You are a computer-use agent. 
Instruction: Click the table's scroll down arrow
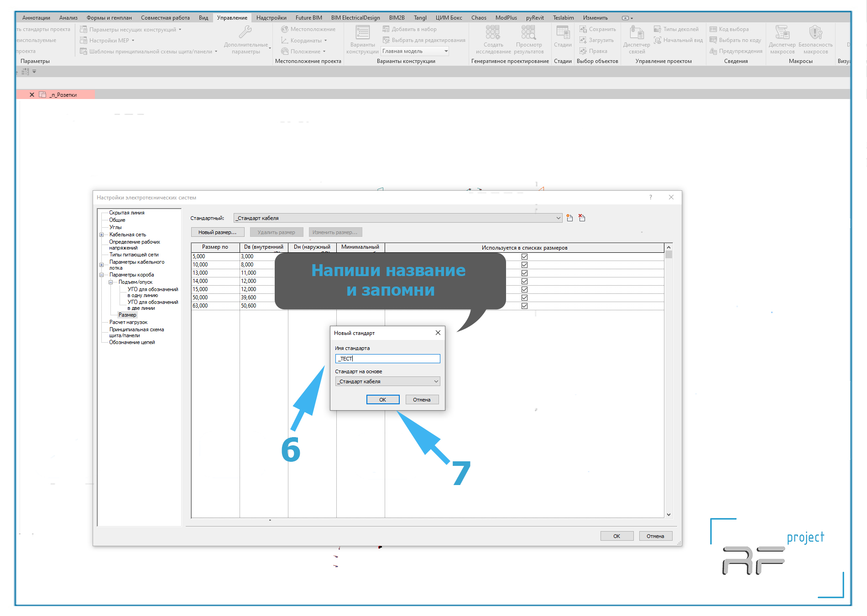669,515
